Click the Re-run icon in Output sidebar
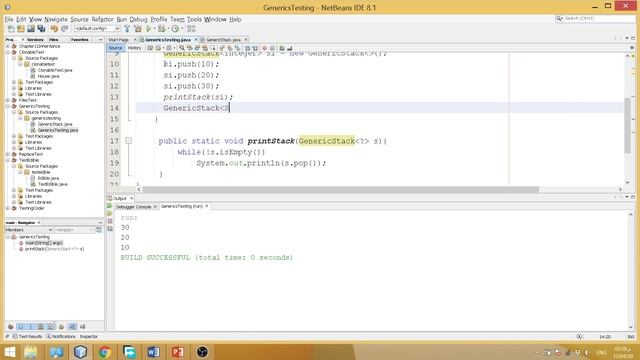640x360 pixels. (x=110, y=206)
